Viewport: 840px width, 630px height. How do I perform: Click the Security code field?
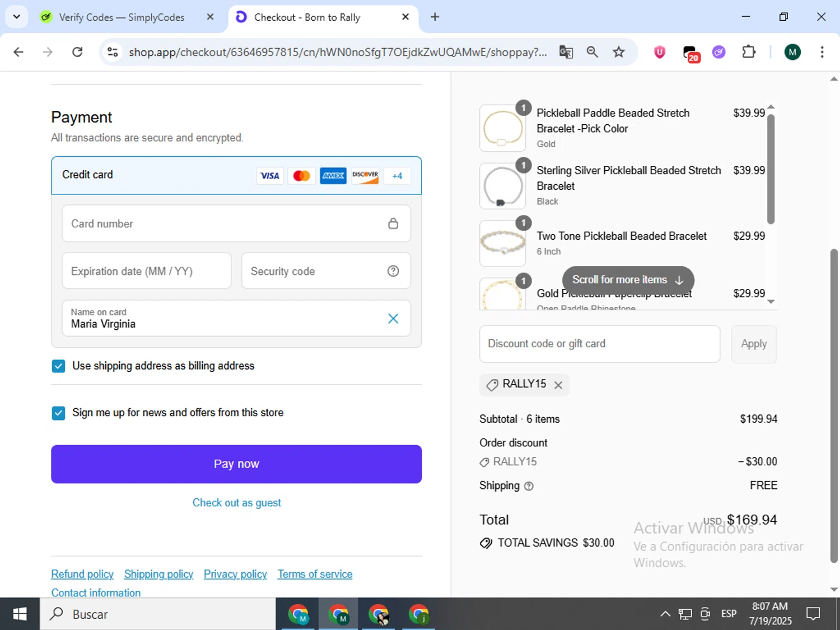pyautogui.click(x=326, y=271)
